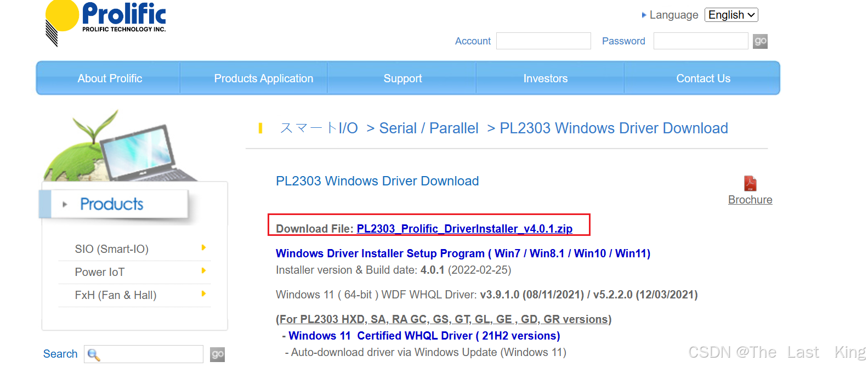Screen dimensions: 868x367
Task: Click the go button beside Search field
Action: [218, 354]
